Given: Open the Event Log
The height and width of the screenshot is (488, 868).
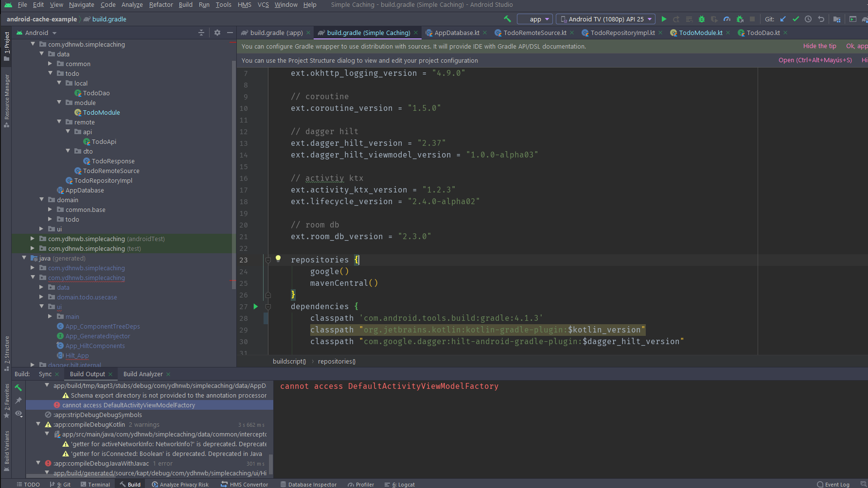Looking at the screenshot, I should click(x=837, y=484).
